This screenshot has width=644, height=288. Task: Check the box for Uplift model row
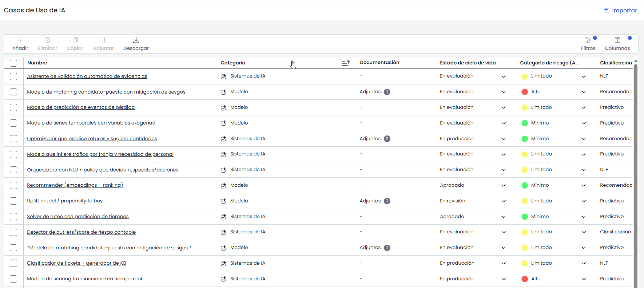coord(13,201)
